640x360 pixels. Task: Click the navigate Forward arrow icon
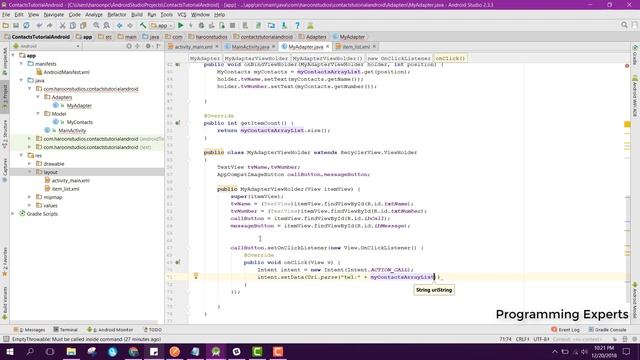pos(130,25)
